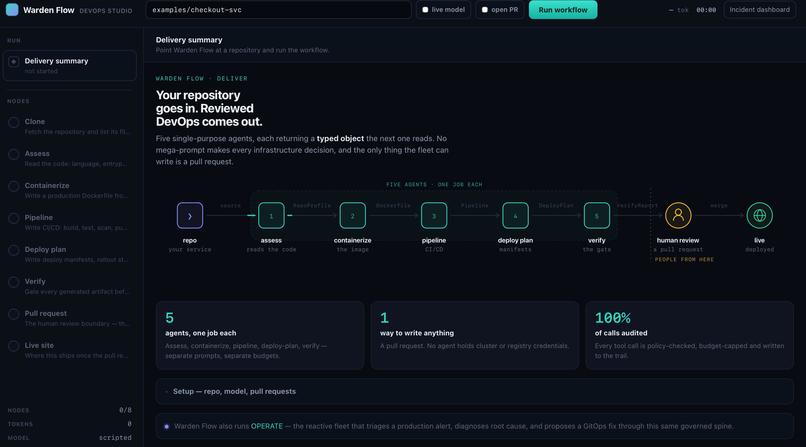Enable the open PR checkbox

[484, 10]
